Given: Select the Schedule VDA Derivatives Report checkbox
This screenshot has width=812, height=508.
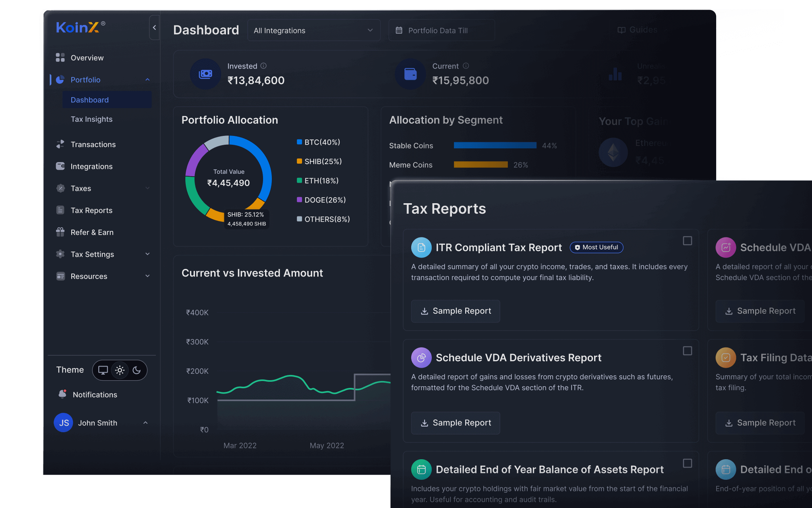Looking at the screenshot, I should [687, 351].
